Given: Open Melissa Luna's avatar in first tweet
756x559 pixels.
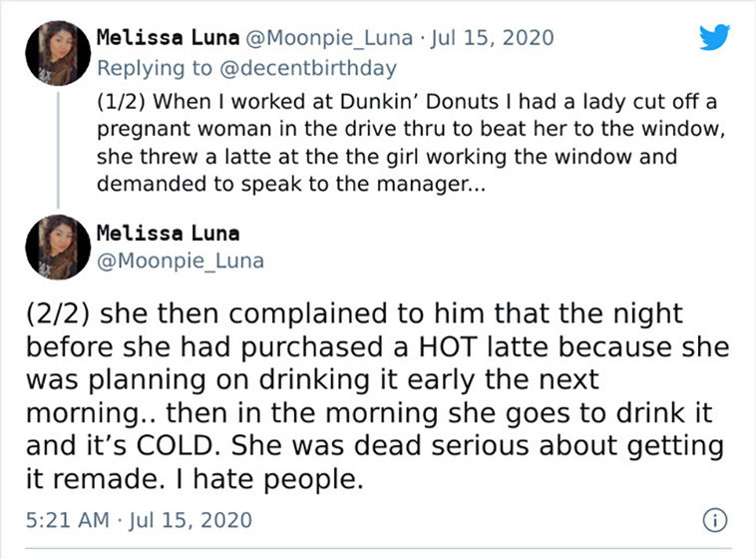Looking at the screenshot, I should pos(58,53).
